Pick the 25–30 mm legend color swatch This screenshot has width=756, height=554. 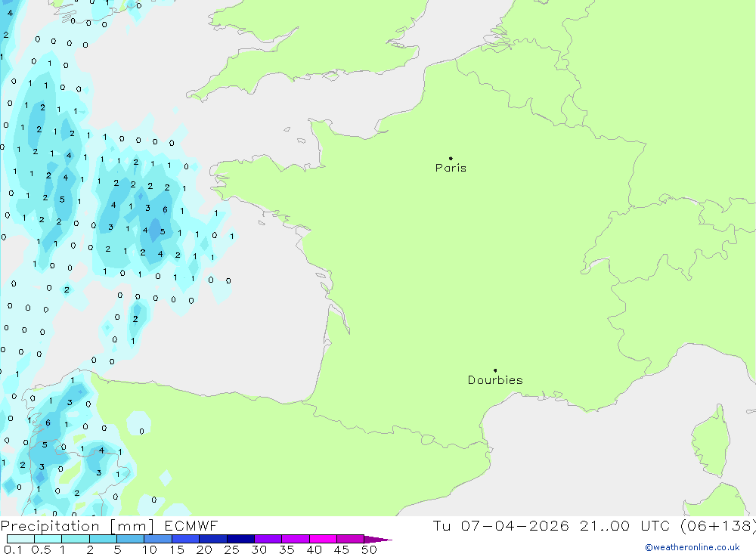pos(240,539)
